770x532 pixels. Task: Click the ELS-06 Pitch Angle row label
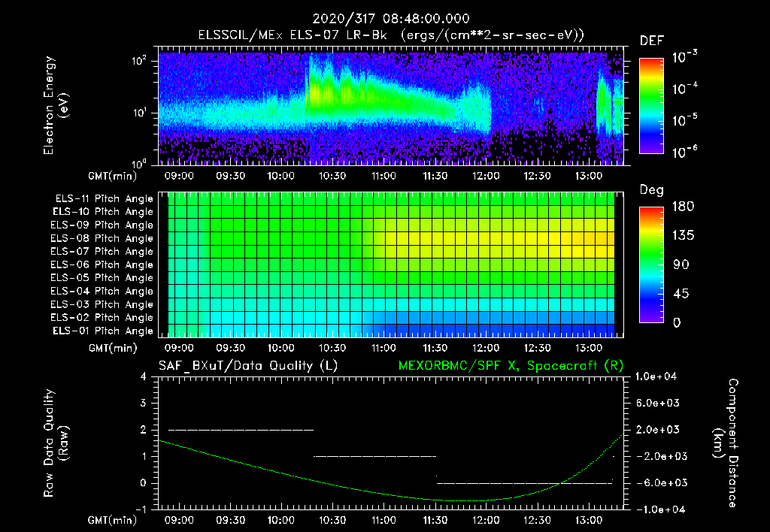point(102,264)
